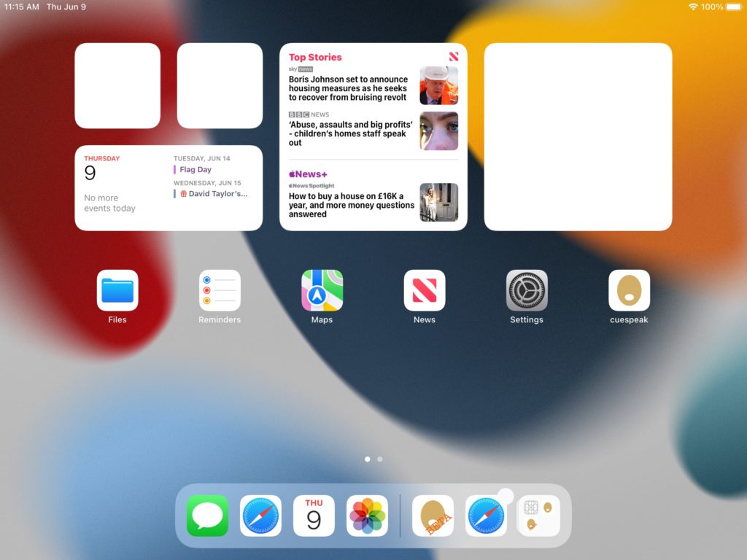Tap the 'News Spotlight' label
747x560 pixels.
click(x=311, y=186)
